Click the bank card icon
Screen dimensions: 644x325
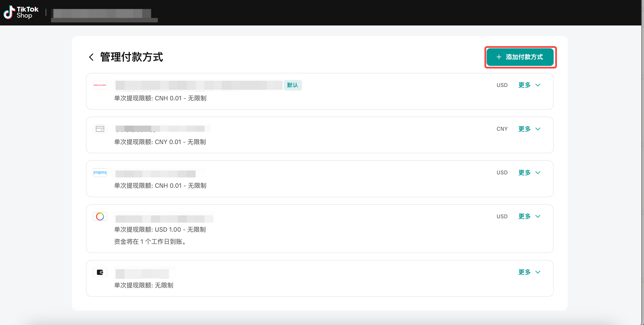[x=100, y=129]
